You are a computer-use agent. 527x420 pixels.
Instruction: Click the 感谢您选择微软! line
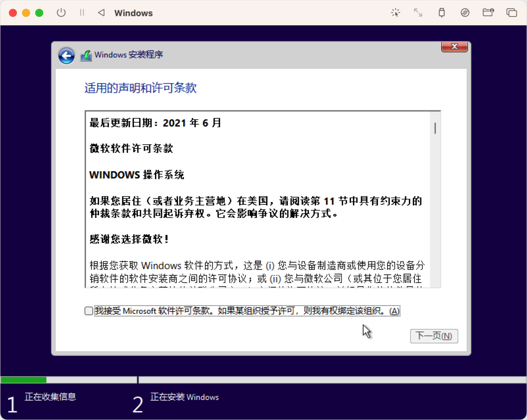[x=129, y=239]
